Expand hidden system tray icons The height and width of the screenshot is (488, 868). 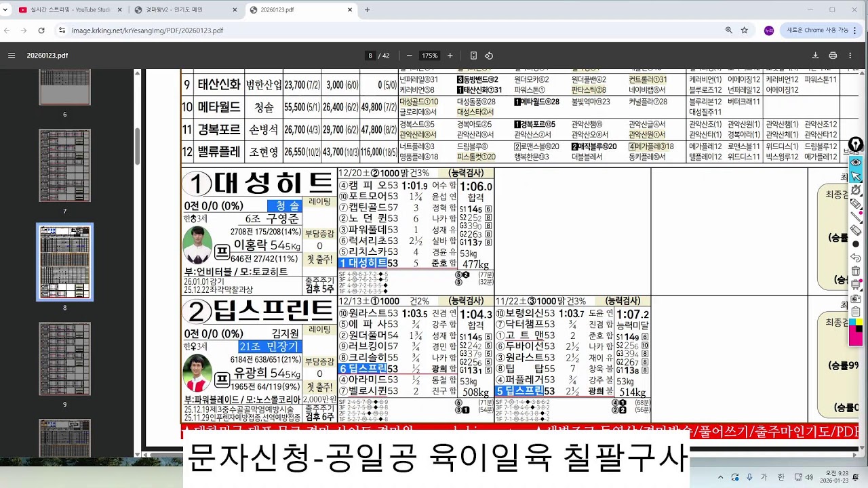pos(720,477)
